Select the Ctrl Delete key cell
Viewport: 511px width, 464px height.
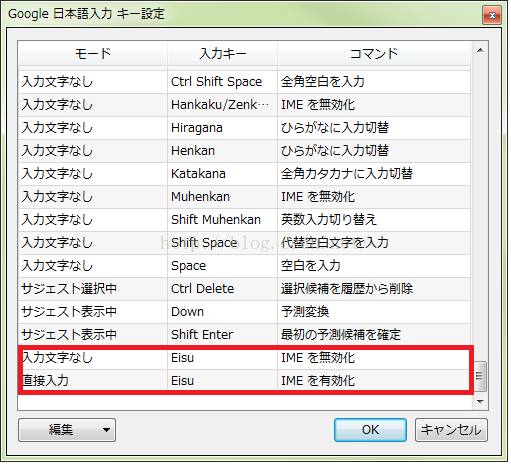tap(223, 289)
